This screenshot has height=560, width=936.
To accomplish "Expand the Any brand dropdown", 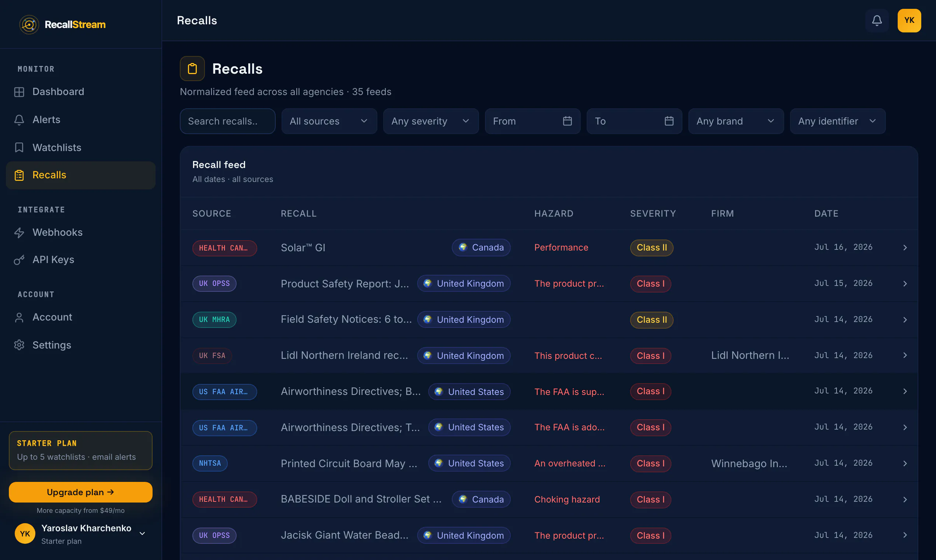I will coord(736,121).
